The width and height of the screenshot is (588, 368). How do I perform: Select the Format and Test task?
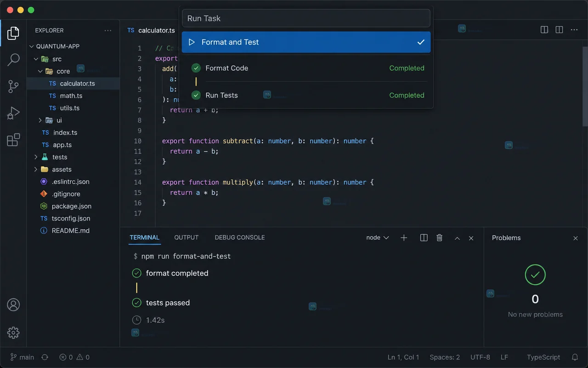pos(306,42)
